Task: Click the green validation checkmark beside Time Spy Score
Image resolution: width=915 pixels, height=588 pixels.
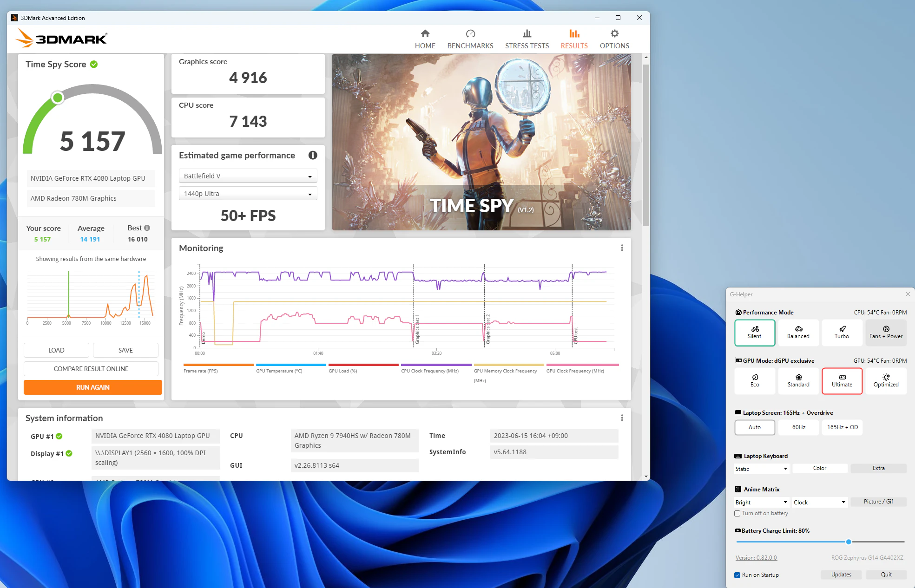Action: (x=94, y=64)
